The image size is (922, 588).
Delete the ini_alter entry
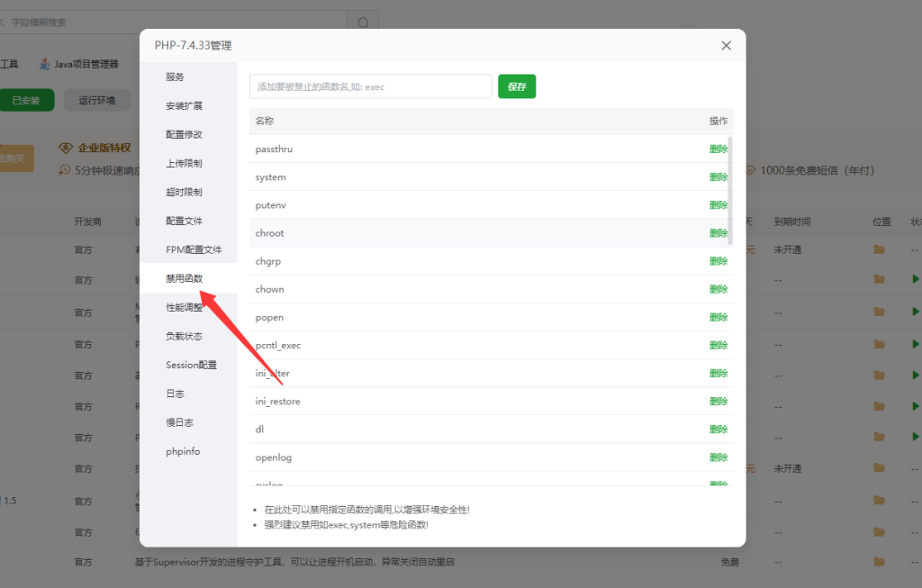point(718,374)
